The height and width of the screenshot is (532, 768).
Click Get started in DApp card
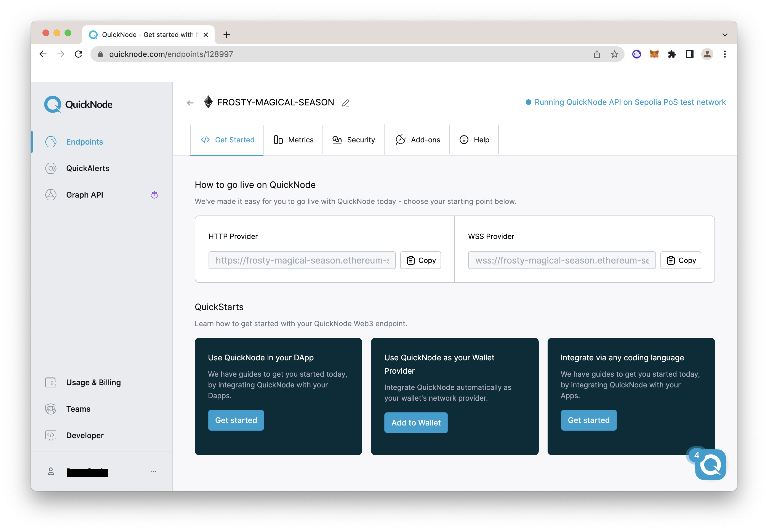[236, 420]
